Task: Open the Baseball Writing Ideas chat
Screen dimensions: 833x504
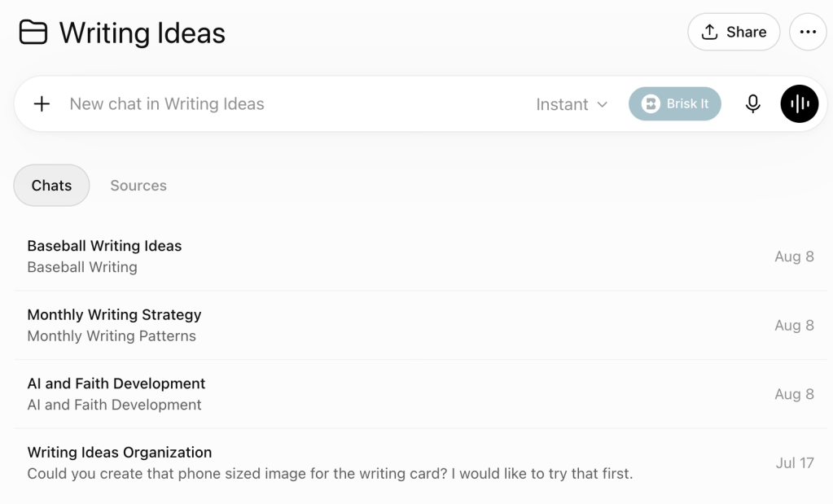Action: (421, 256)
